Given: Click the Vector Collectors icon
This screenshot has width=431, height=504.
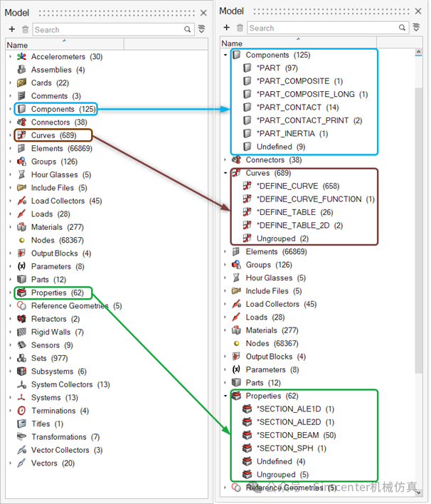Looking at the screenshot, I should click(22, 450).
